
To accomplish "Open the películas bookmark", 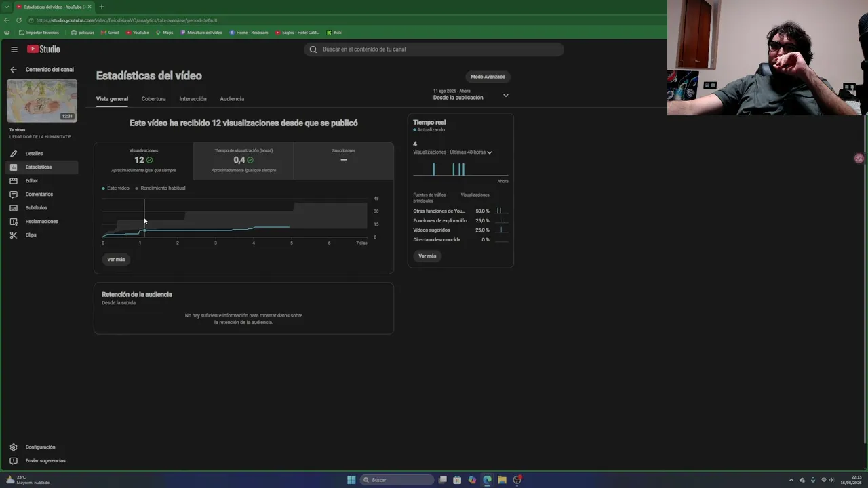I will (x=83, y=33).
